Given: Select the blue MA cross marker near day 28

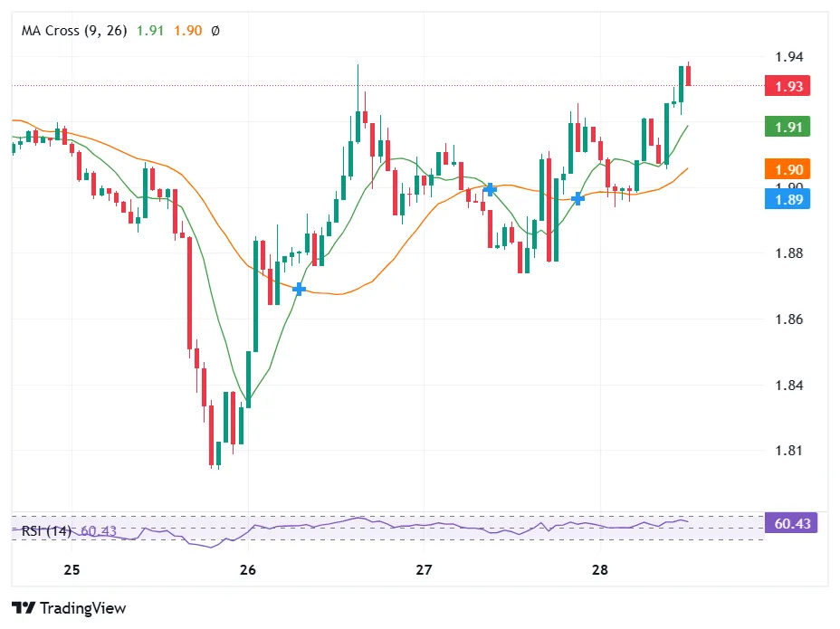Looking at the screenshot, I should tap(577, 198).
